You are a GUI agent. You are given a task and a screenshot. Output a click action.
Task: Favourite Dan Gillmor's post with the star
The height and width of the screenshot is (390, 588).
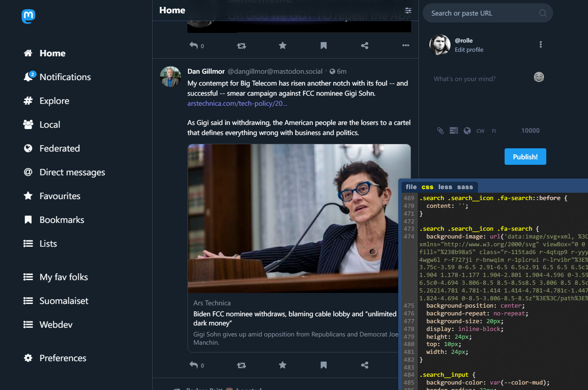[283, 365]
